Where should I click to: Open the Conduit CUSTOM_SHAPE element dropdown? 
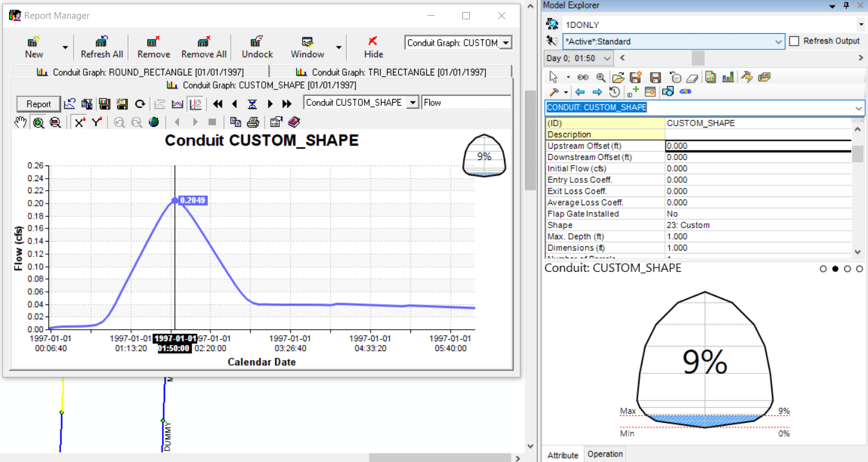[413, 103]
